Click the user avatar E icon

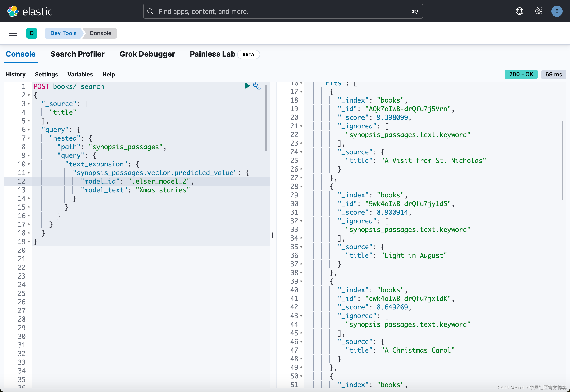click(x=557, y=11)
